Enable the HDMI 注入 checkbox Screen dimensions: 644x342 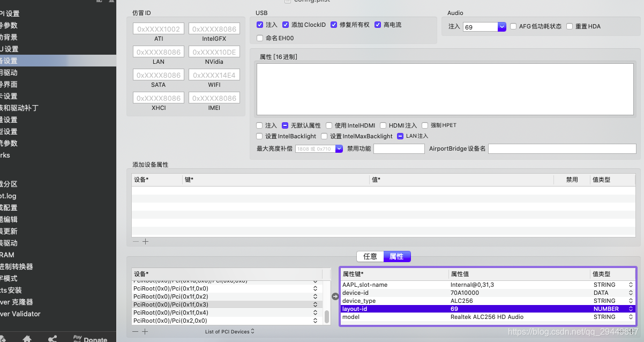point(383,125)
